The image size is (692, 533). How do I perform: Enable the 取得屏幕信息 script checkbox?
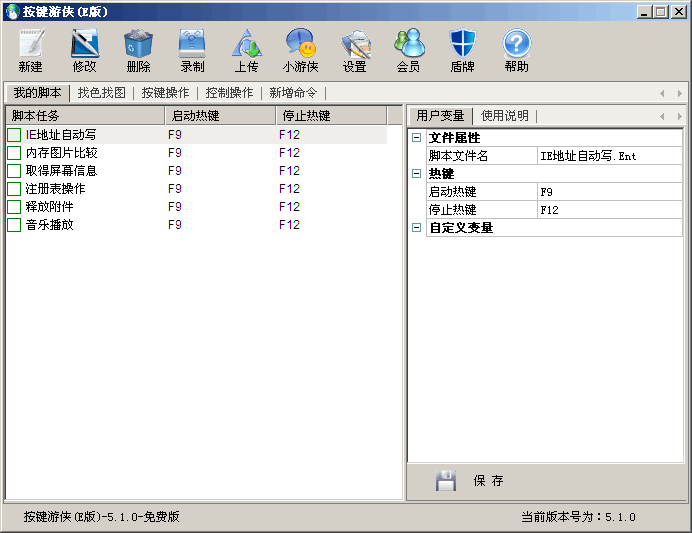(14, 171)
